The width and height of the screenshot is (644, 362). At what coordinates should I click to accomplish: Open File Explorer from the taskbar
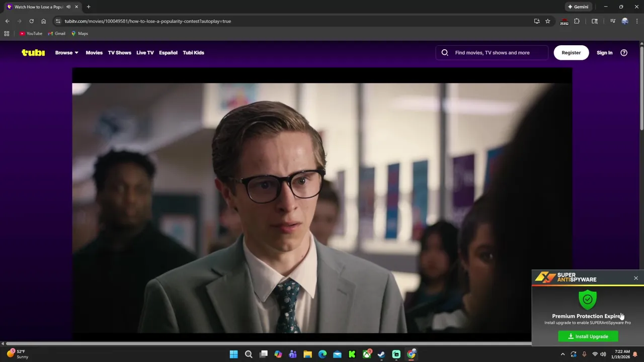tap(307, 354)
